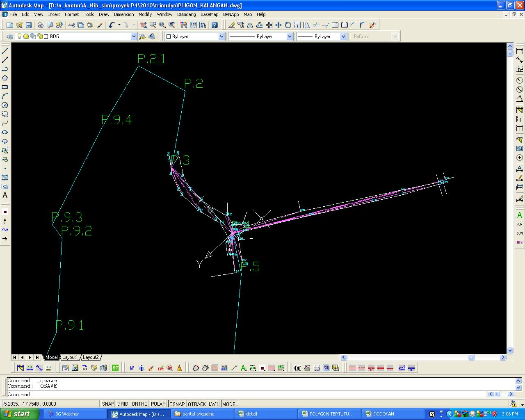Image resolution: width=525 pixels, height=420 pixels.
Task: Expand the ByLayer color dropdown
Action: coord(221,37)
